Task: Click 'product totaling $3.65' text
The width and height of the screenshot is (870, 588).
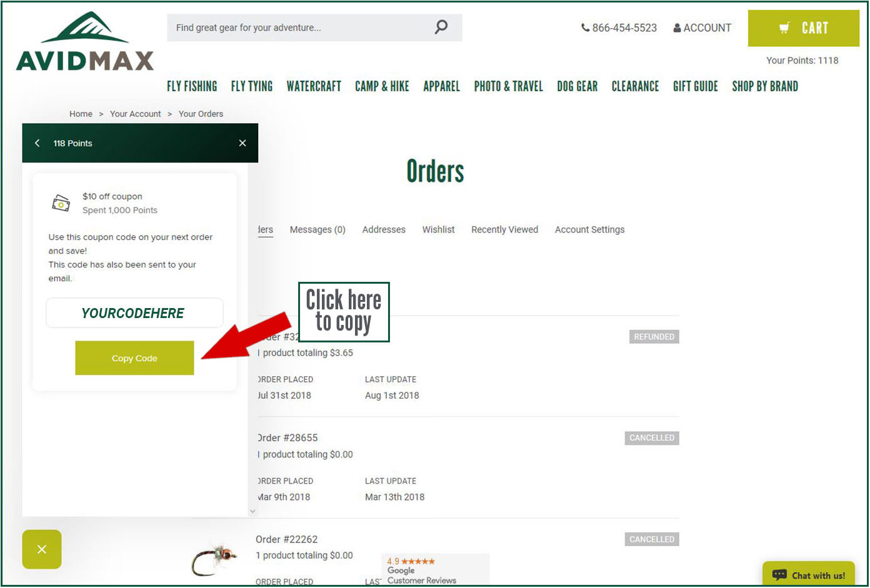Action: 307,353
